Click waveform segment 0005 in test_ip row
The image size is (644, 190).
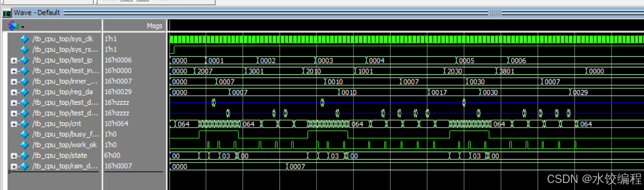pyautogui.click(x=482, y=60)
